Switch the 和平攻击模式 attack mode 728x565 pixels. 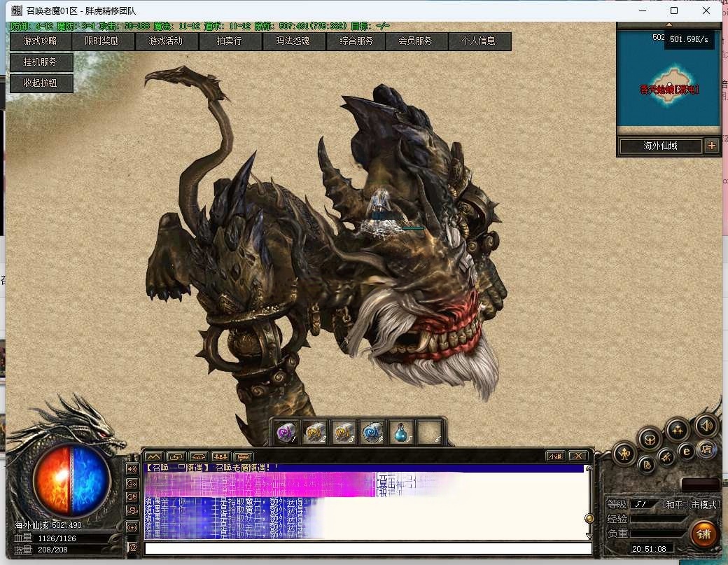(x=690, y=504)
